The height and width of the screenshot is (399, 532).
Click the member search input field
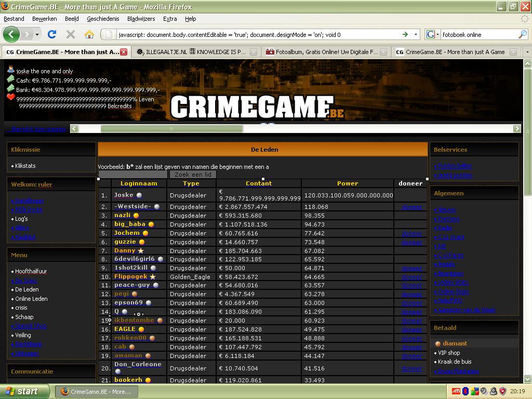pyautogui.click(x=133, y=175)
